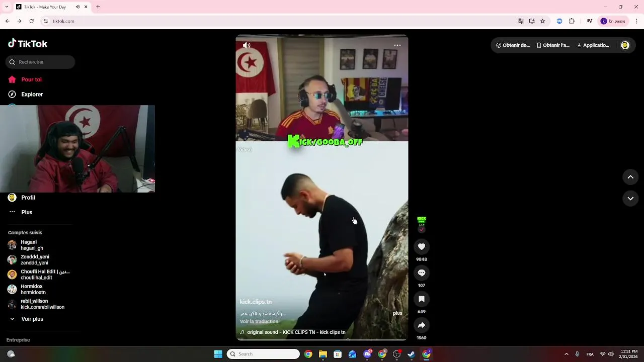Click the video to pause playback
This screenshot has height=362, width=644.
click(322, 188)
